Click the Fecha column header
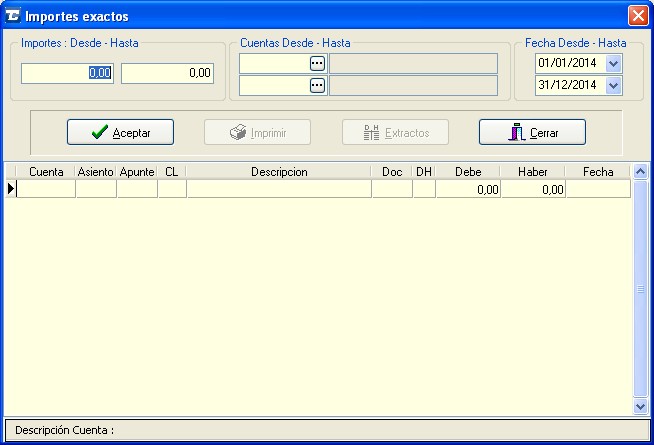The width and height of the screenshot is (654, 445). tap(598, 172)
